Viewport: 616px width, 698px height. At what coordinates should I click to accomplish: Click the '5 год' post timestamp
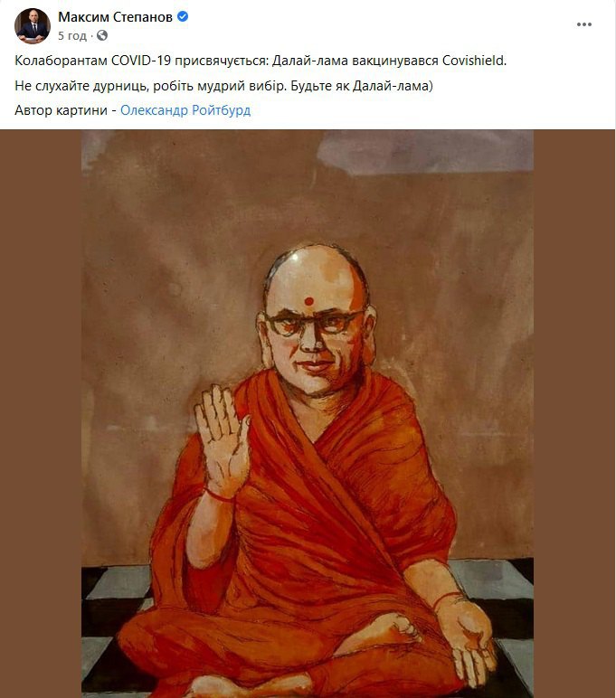pos(72,35)
